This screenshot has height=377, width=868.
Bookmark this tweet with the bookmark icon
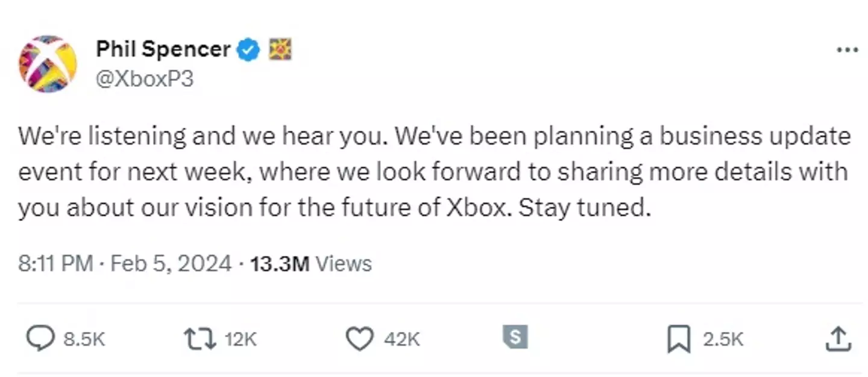(x=679, y=340)
